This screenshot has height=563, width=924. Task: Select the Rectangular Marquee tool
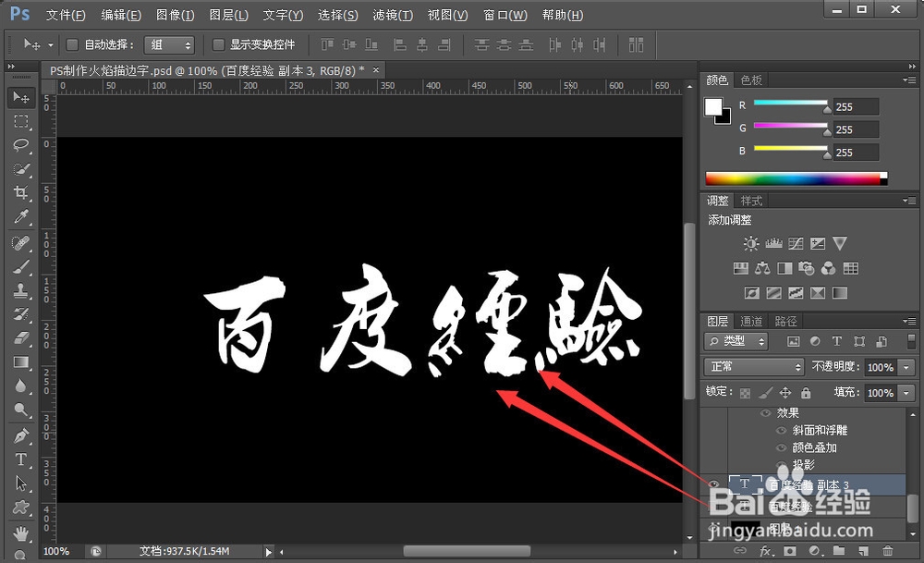pos(21,121)
